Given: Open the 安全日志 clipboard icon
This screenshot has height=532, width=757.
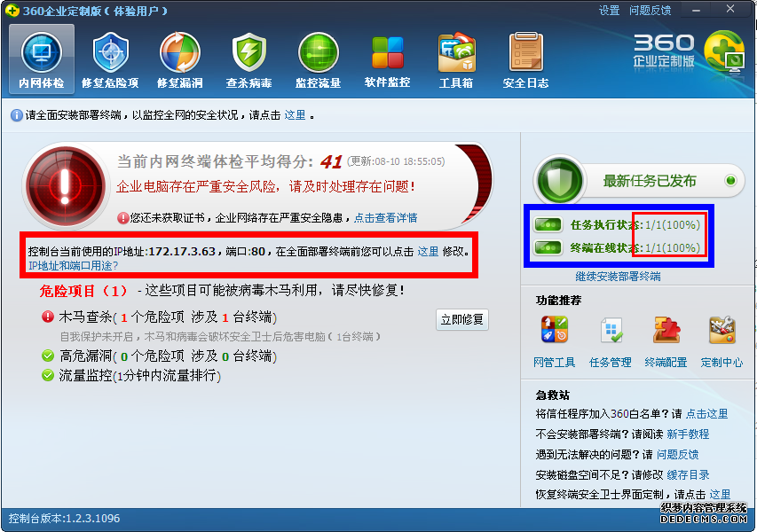Looking at the screenshot, I should click(525, 52).
